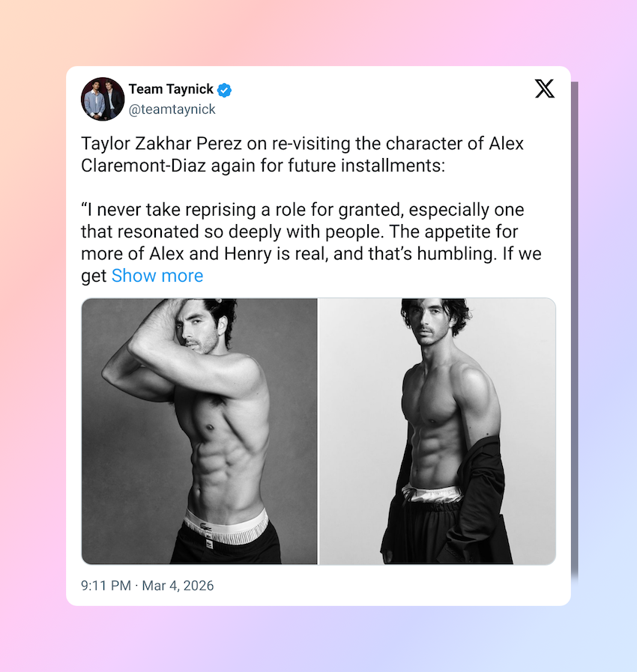Image resolution: width=637 pixels, height=672 pixels.
Task: Click the Team Taynick display name
Action: click(x=171, y=89)
